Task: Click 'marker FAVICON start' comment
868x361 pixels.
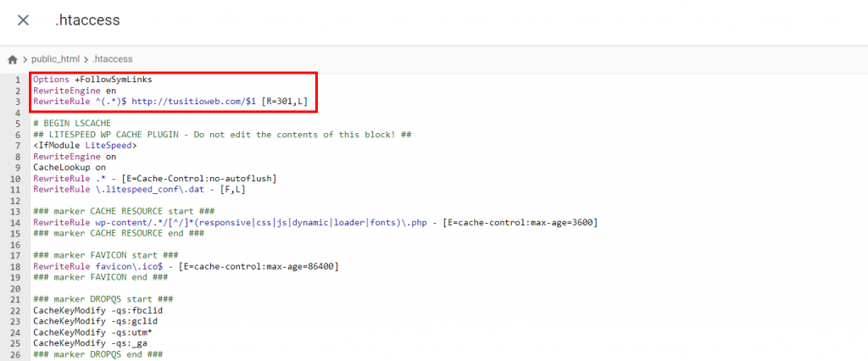Action: pos(106,255)
